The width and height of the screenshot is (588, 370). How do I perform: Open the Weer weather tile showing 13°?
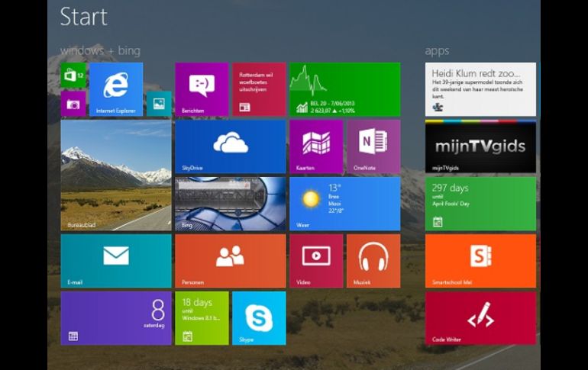point(344,204)
